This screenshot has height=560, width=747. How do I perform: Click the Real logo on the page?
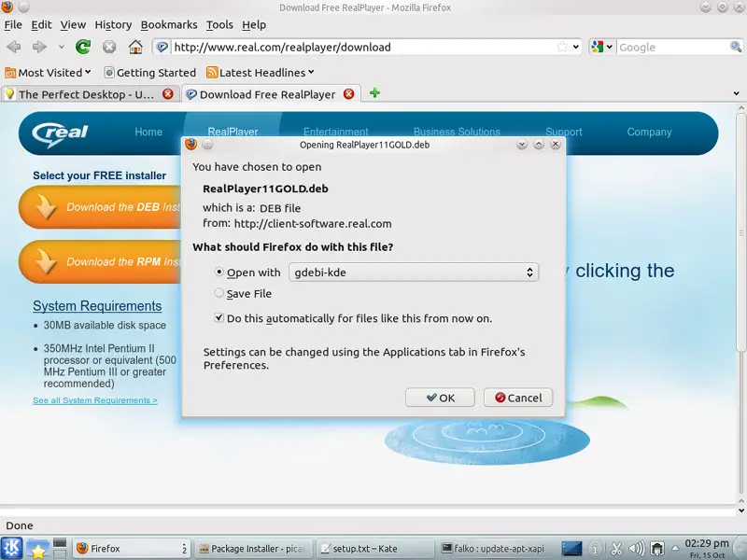click(x=60, y=133)
